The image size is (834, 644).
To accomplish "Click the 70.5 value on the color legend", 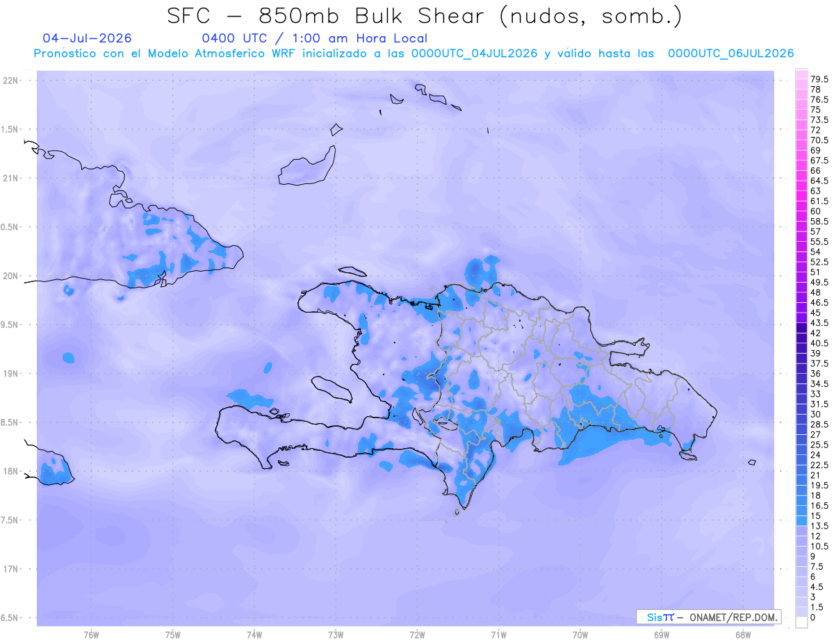I will pyautogui.click(x=820, y=140).
